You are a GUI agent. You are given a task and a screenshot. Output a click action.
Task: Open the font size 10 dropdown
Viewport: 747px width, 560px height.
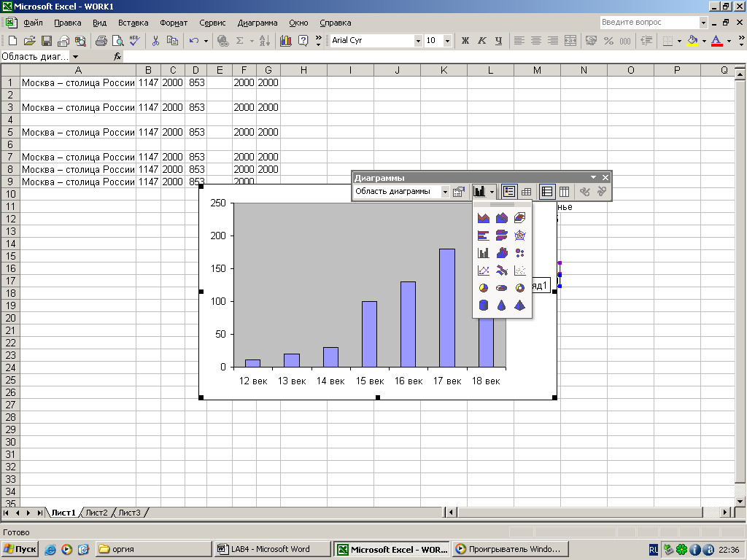click(x=447, y=41)
